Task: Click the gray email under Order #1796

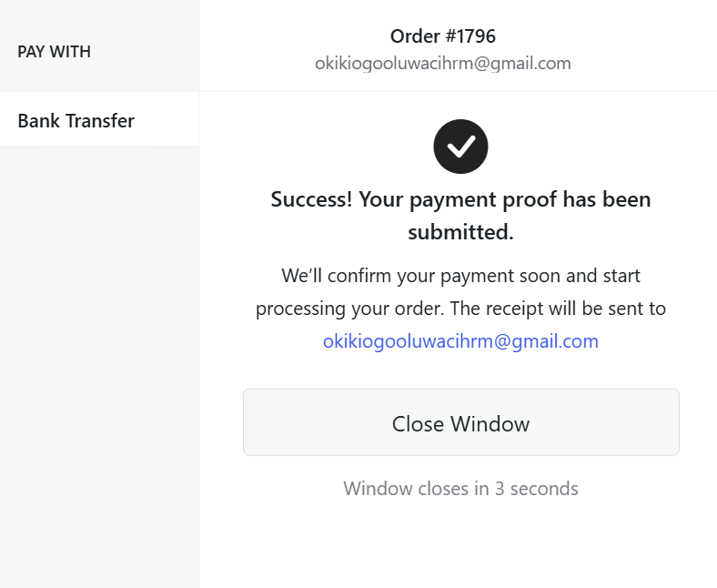Action: [x=442, y=64]
